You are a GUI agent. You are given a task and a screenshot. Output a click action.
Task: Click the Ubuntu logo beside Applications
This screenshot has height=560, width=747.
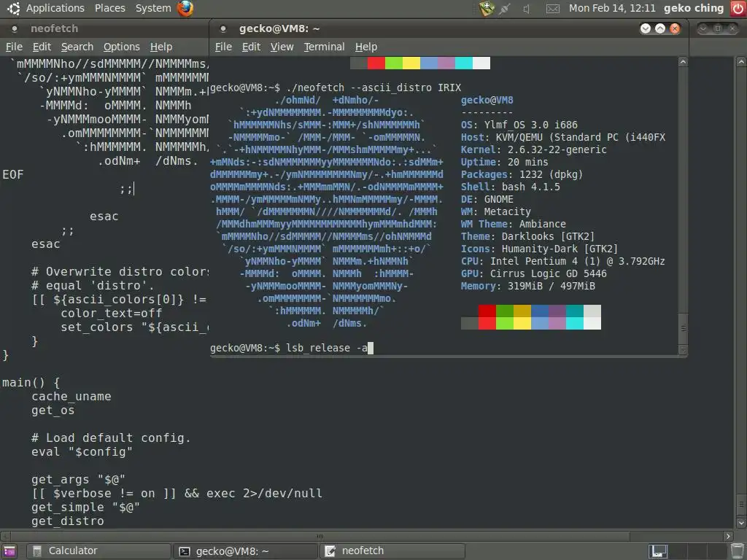pos(14,8)
